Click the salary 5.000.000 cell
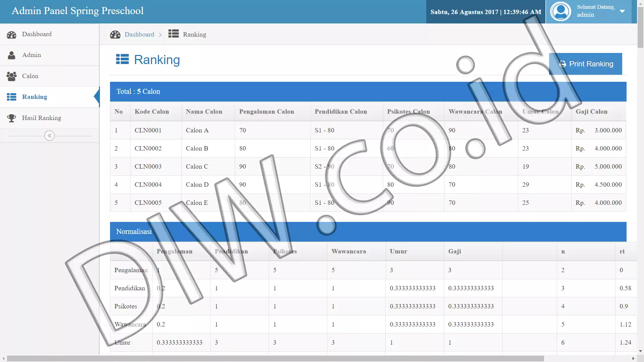Viewport: 644px width, 362px height. click(598, 167)
